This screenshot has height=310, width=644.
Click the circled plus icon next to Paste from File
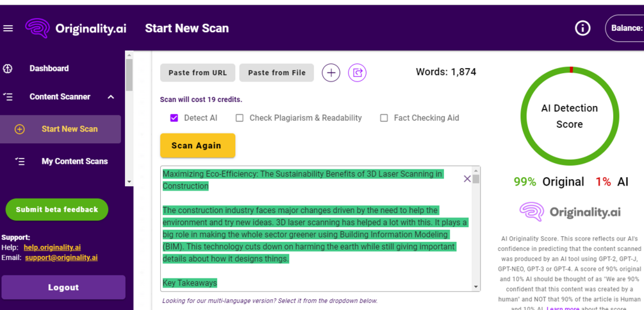331,73
